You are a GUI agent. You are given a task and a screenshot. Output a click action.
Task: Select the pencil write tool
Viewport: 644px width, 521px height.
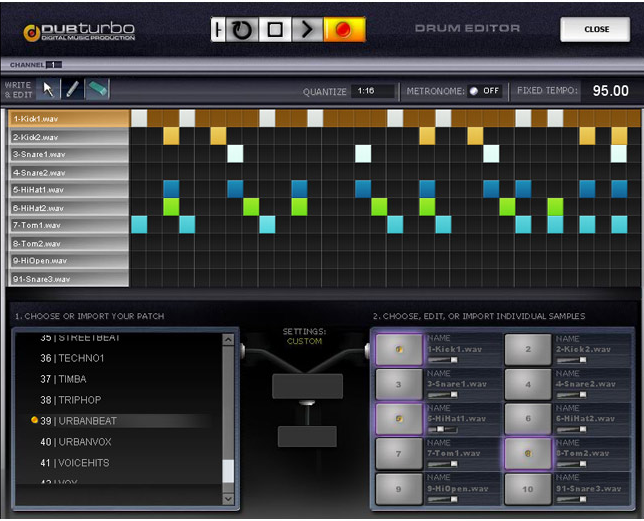(73, 89)
